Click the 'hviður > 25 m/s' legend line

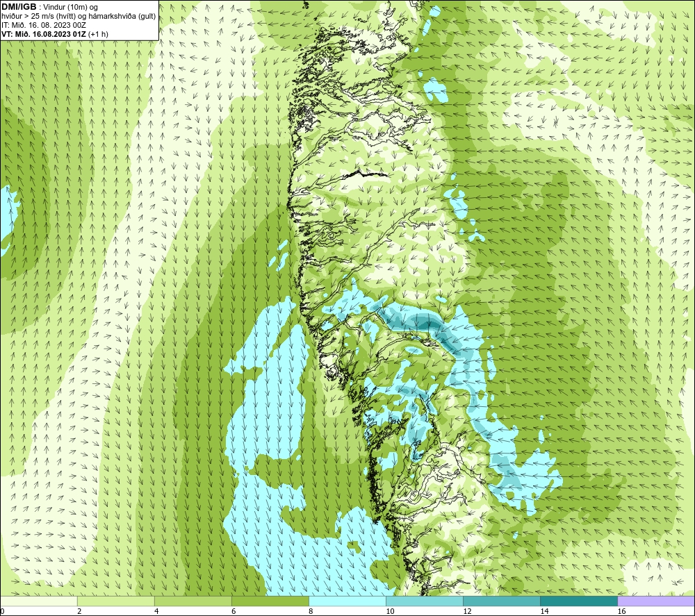point(79,16)
